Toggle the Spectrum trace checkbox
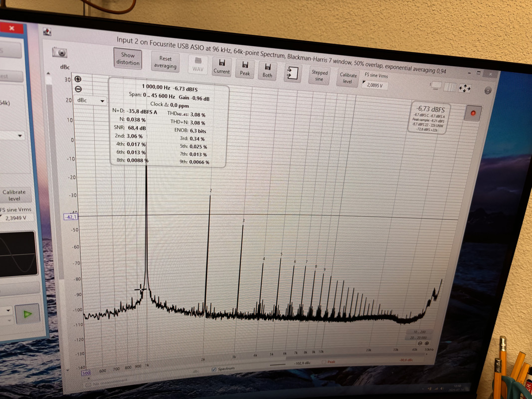The image size is (532, 399). [x=214, y=369]
